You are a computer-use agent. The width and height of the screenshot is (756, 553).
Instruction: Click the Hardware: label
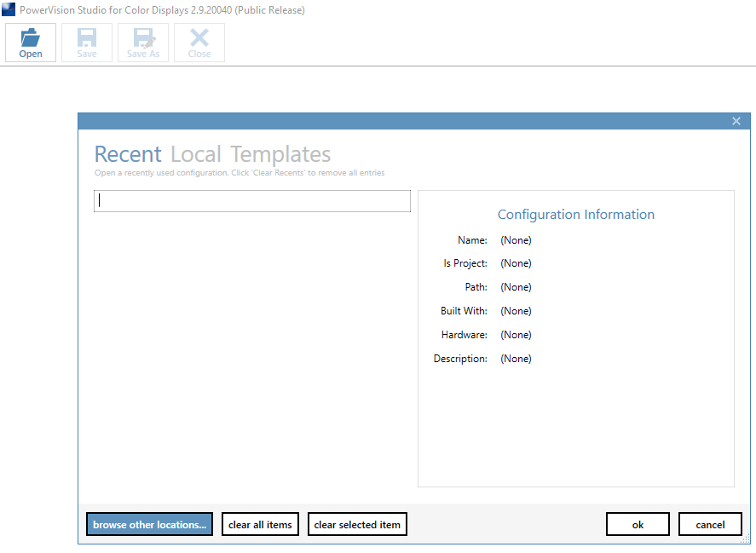465,335
